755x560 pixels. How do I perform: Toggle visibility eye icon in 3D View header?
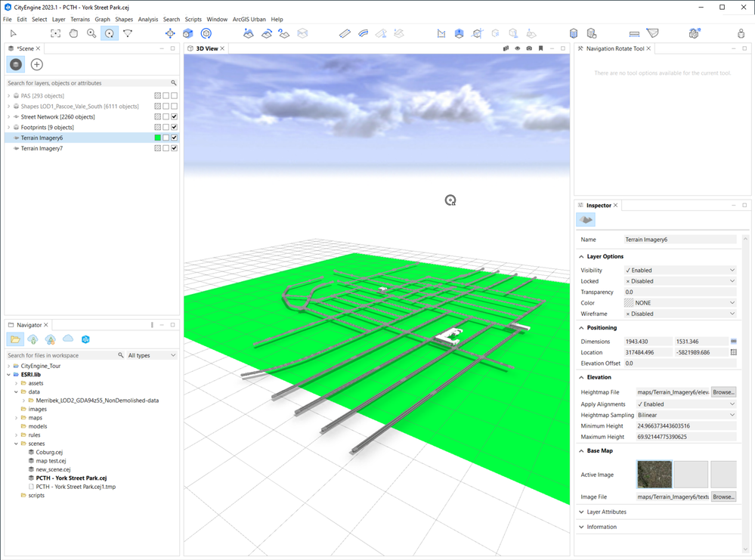(x=518, y=48)
